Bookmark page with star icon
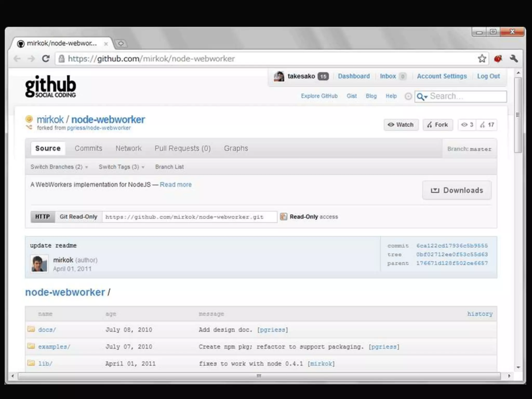 click(x=482, y=59)
